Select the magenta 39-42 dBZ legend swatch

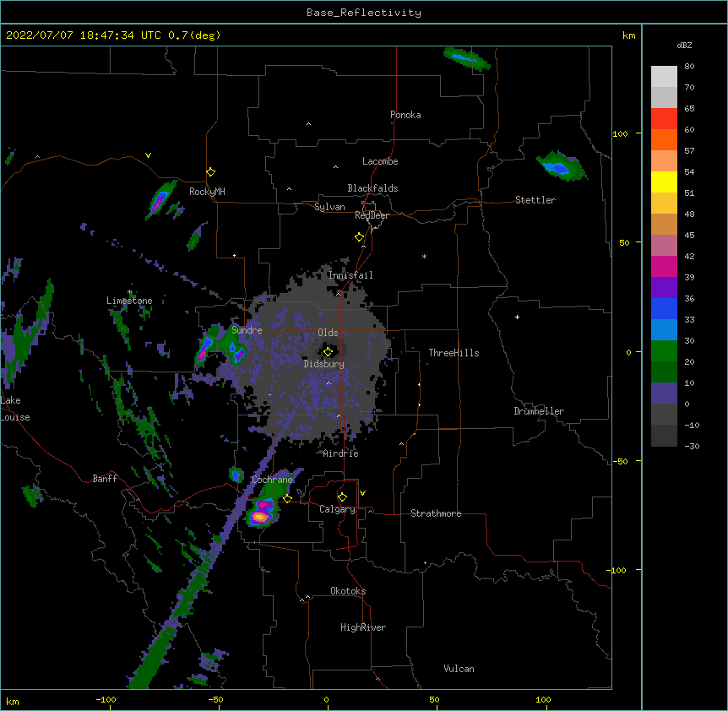(664, 266)
